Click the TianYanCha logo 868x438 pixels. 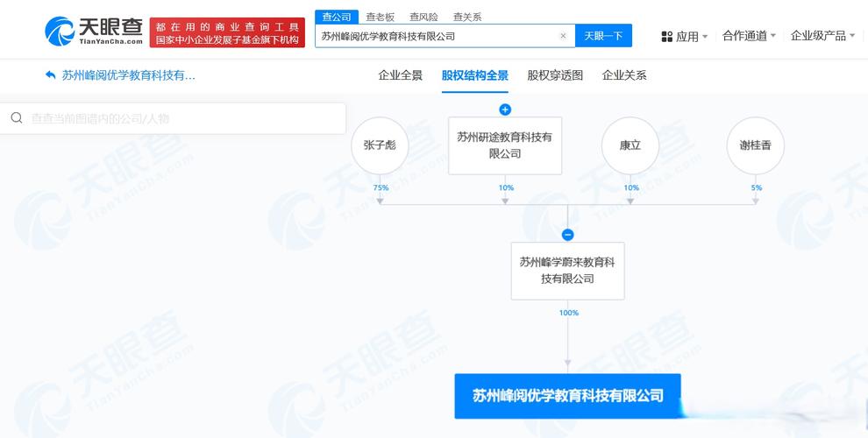(94, 32)
